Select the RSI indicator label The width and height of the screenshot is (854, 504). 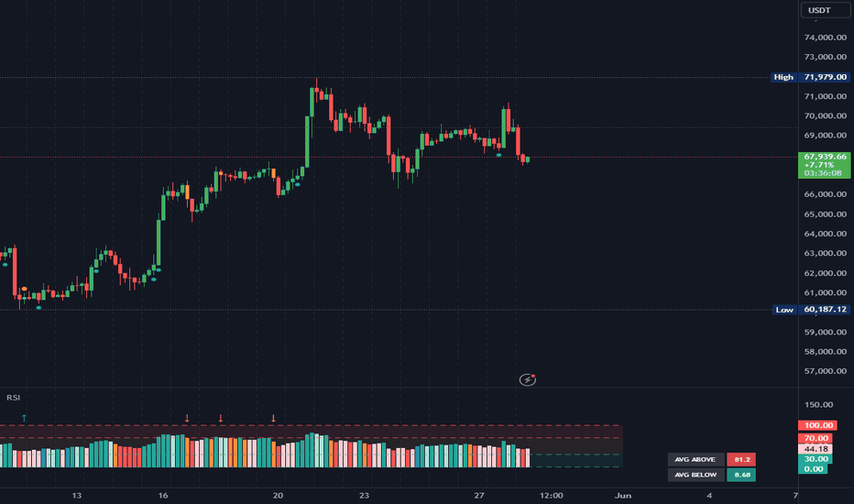(x=13, y=397)
